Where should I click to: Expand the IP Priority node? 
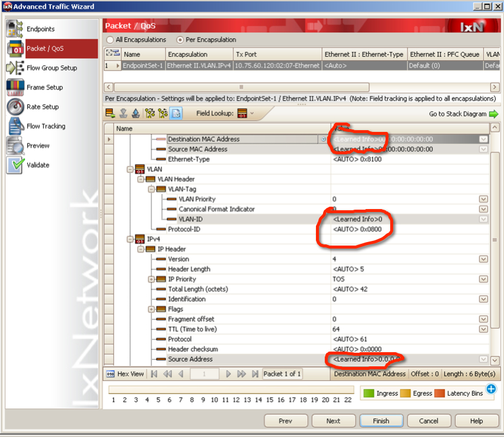tap(151, 279)
